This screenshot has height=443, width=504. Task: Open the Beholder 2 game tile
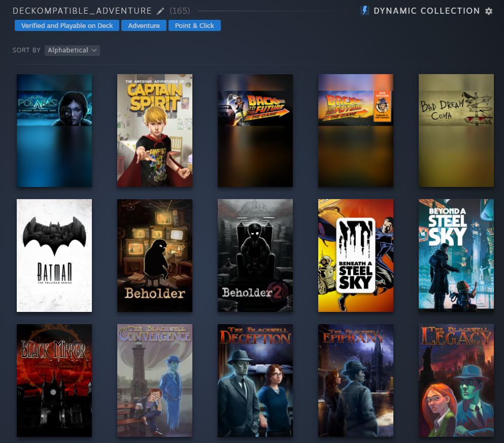coord(255,256)
